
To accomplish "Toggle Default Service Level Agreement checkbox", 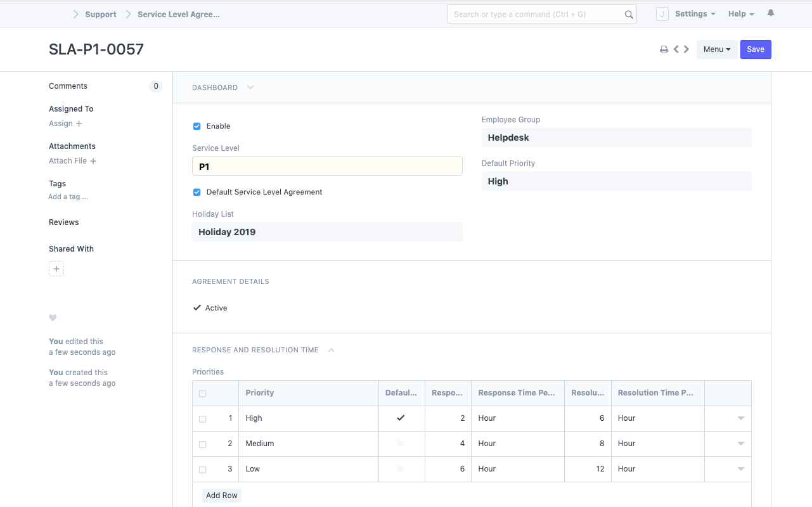I will tap(197, 193).
